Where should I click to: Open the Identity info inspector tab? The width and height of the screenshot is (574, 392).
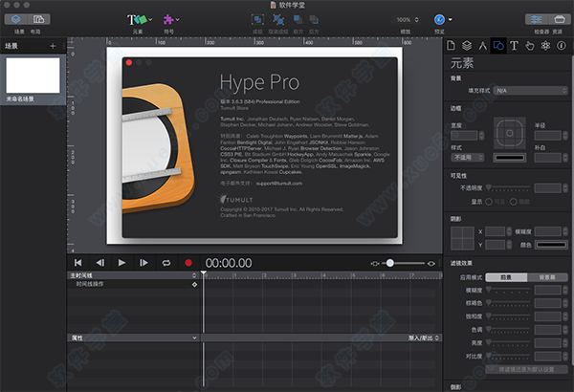tap(562, 46)
